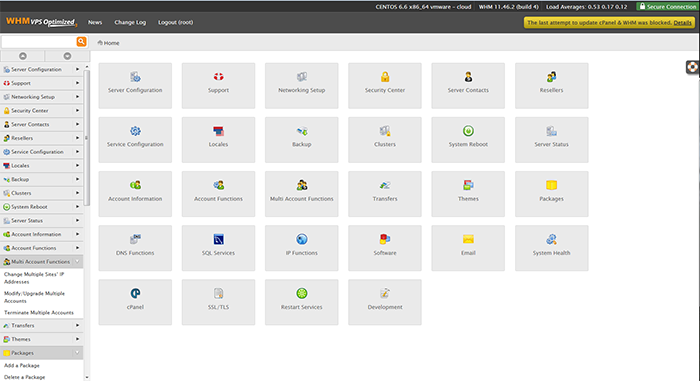
Task: Open the cPanel tile
Action: tap(135, 302)
